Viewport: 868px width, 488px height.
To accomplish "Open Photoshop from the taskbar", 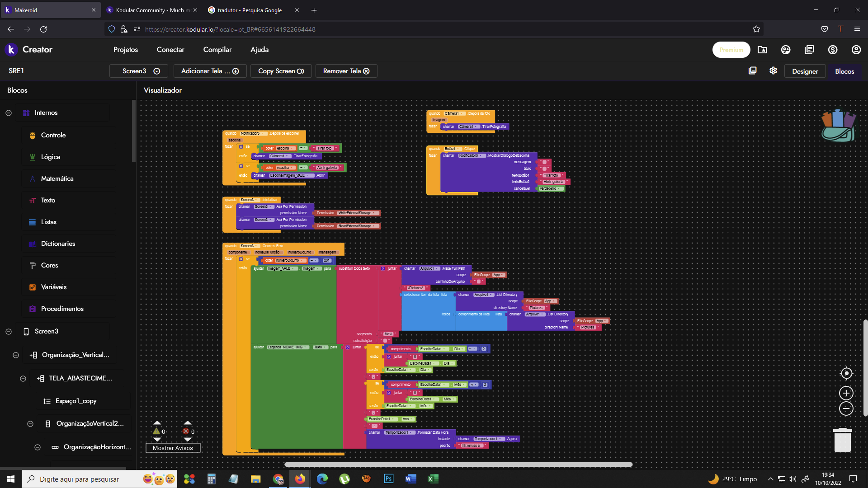I will [388, 479].
